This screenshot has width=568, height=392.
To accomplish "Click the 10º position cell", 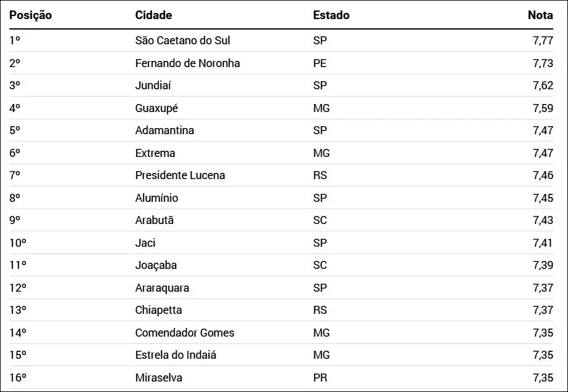I will point(18,243).
